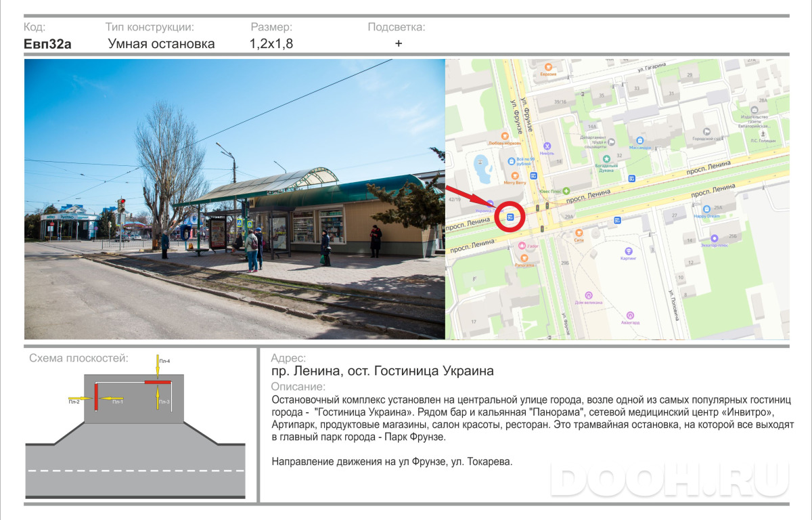Screen dimensions: 812x520
Task: Open the Дом великана attraction marker
Action: tap(588, 295)
